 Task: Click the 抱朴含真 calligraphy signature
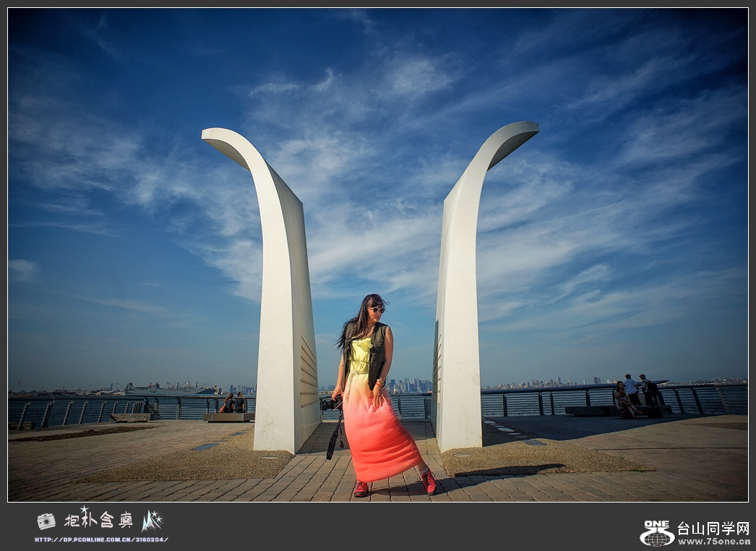coord(98,519)
